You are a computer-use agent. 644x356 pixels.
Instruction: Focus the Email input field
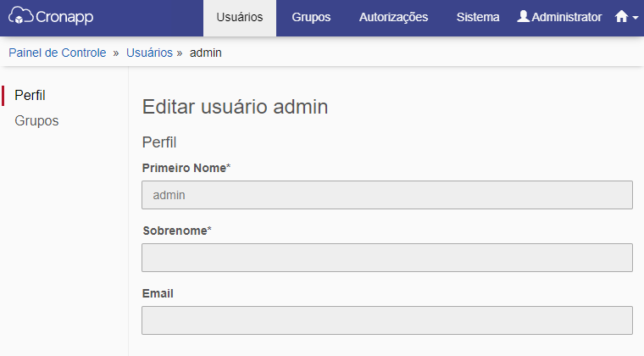387,320
